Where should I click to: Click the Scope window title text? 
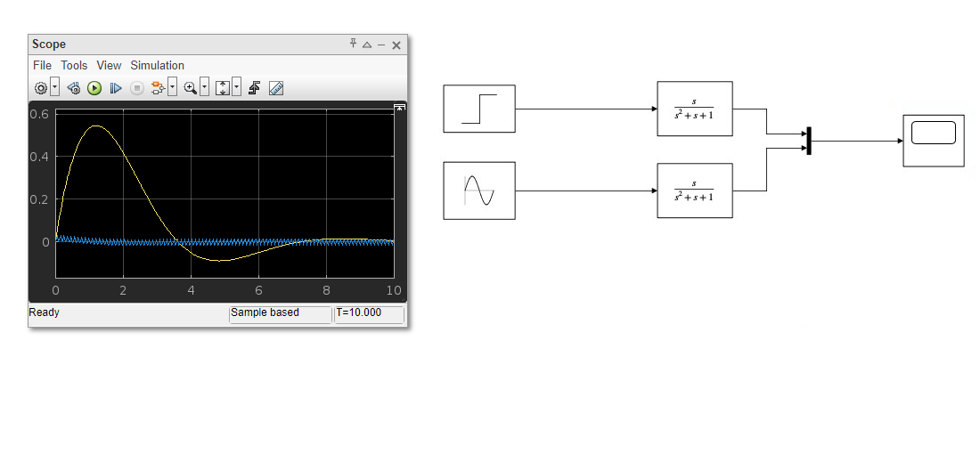pos(49,45)
